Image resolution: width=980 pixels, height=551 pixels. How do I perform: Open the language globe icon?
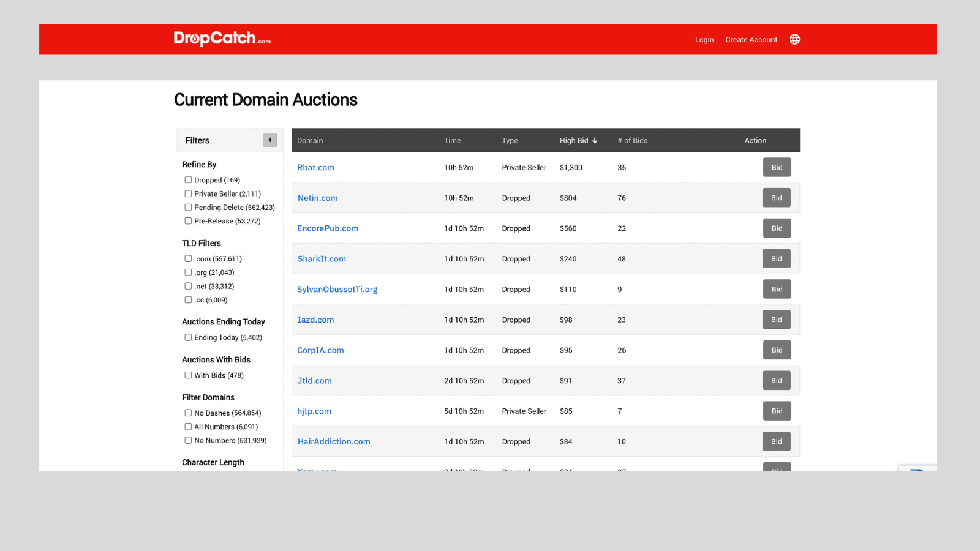point(794,39)
